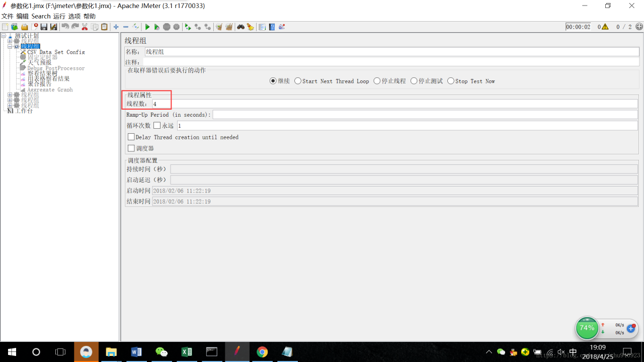Click the Ramp-Up Period input field
Image resolution: width=644 pixels, height=362 pixels.
[x=425, y=115]
